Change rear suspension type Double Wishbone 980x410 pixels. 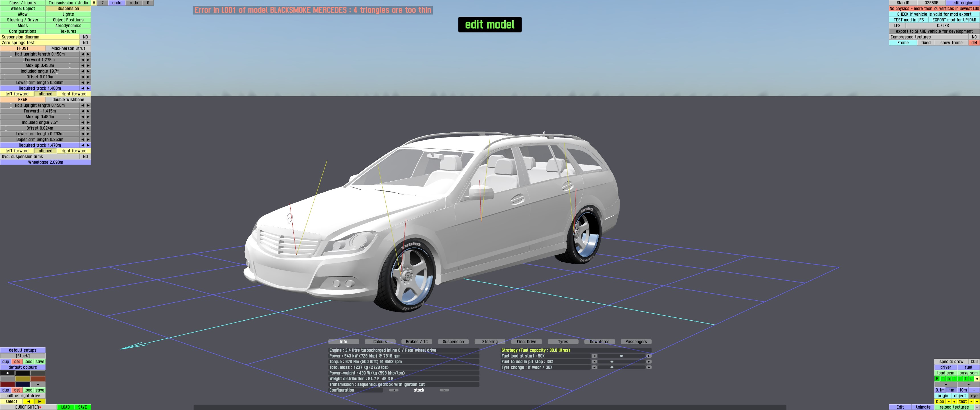(68, 100)
